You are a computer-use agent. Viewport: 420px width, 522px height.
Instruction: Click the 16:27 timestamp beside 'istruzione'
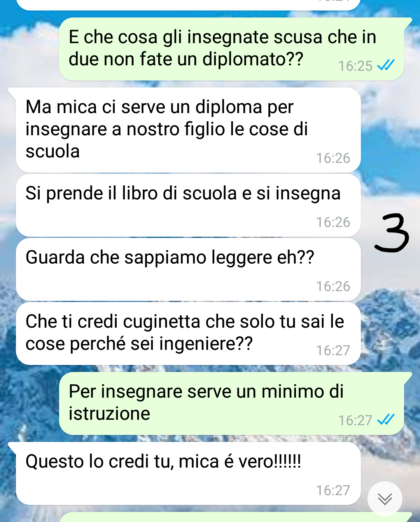pos(355,421)
